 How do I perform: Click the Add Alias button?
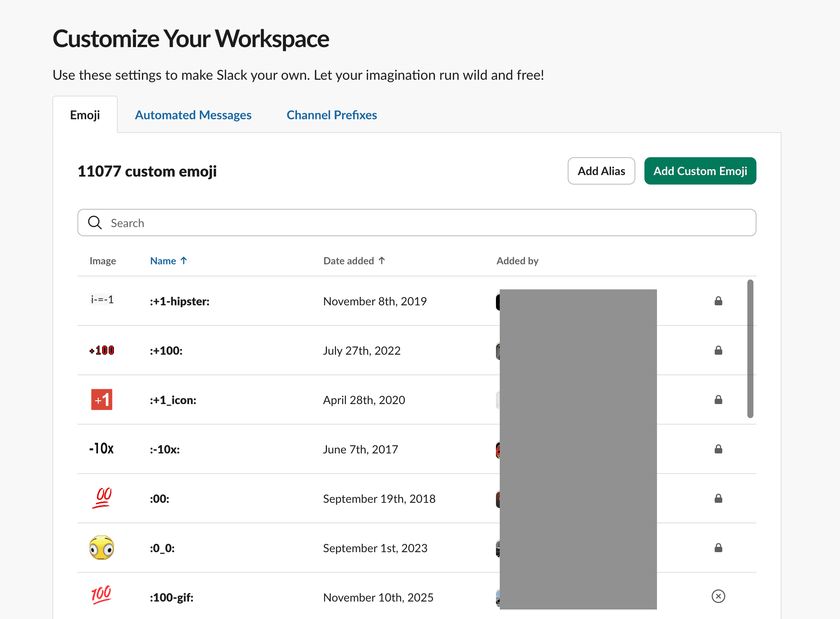click(601, 171)
